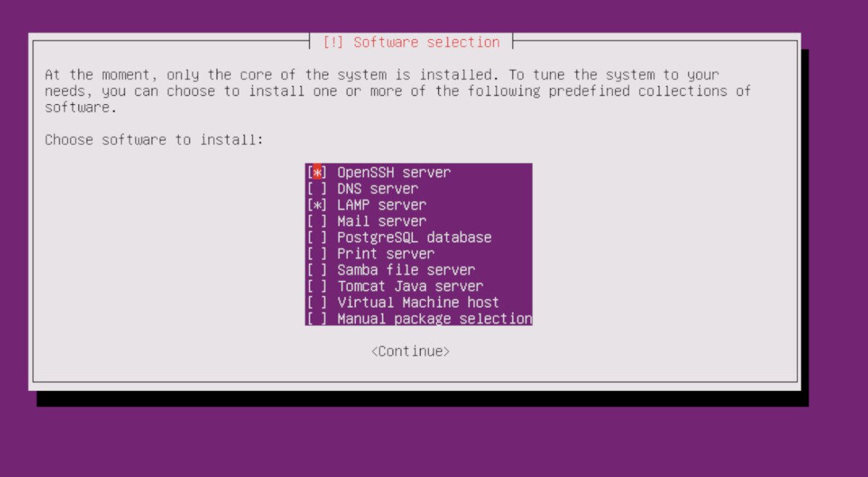Check the Virtual Machine host checkbox
Screen dimensions: 868x477
click(317, 303)
